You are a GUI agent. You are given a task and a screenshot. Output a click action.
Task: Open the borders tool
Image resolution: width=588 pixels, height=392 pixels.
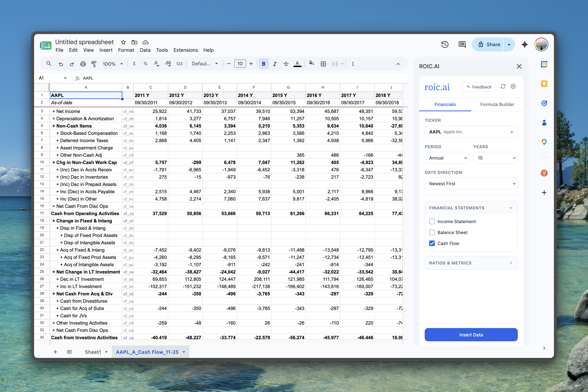click(x=323, y=64)
